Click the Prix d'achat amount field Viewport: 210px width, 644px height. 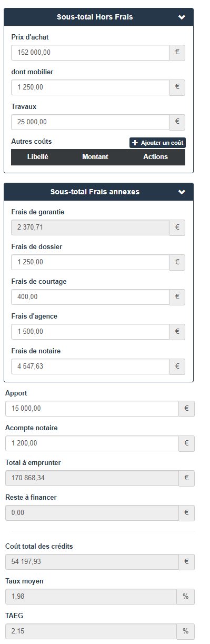[x=90, y=53]
